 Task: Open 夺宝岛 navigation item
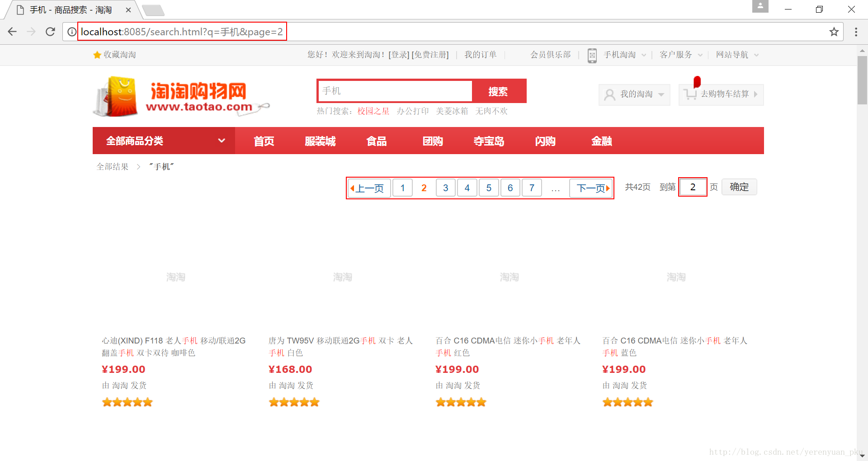489,141
